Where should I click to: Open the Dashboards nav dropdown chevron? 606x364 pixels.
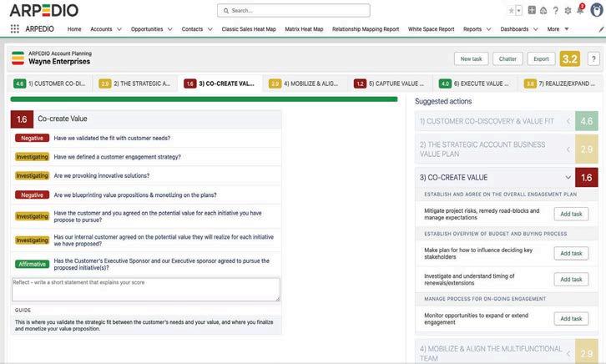535,29
